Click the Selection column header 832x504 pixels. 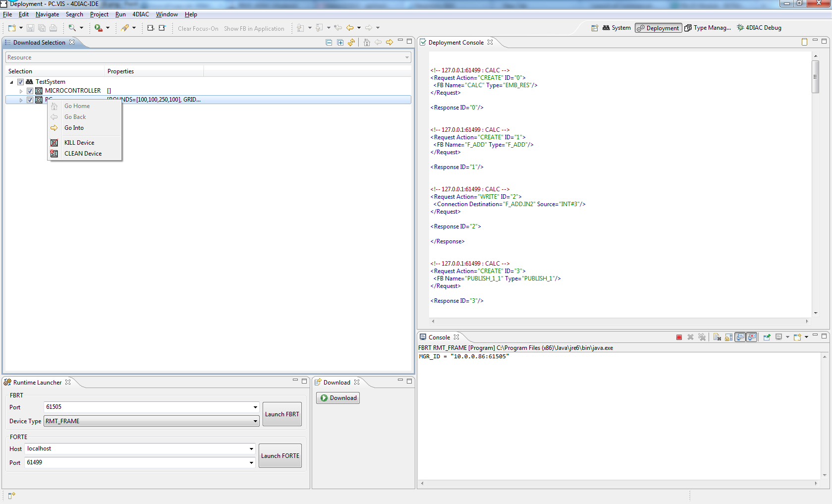[x=55, y=71]
